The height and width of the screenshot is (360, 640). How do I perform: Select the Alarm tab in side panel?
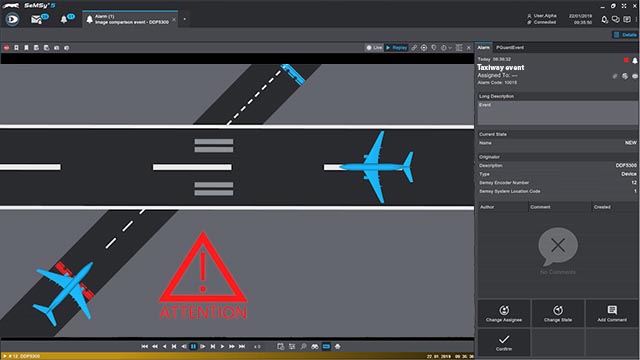coord(484,47)
